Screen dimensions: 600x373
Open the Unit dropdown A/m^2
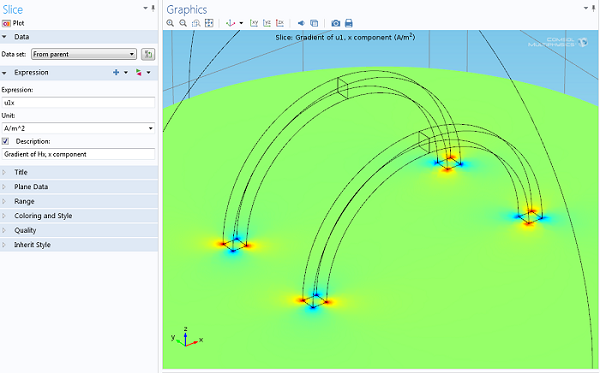pos(78,128)
